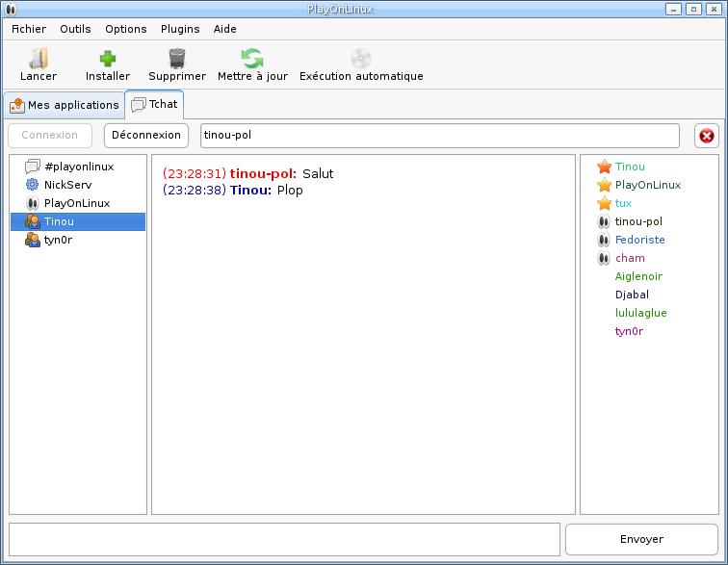The height and width of the screenshot is (565, 728).
Task: Click the Exécution automatique disc icon
Action: tap(361, 59)
